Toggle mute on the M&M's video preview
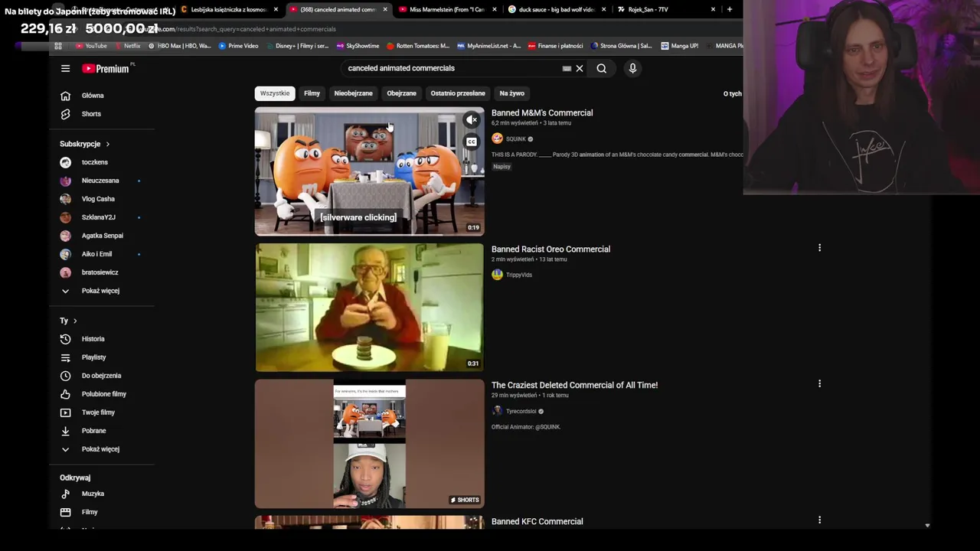 472,120
